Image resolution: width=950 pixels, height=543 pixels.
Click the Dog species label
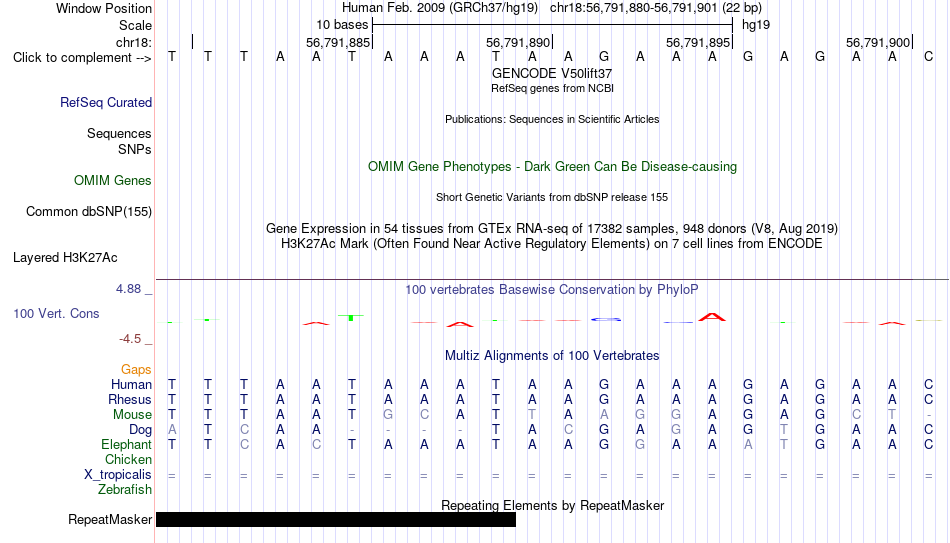coord(140,430)
